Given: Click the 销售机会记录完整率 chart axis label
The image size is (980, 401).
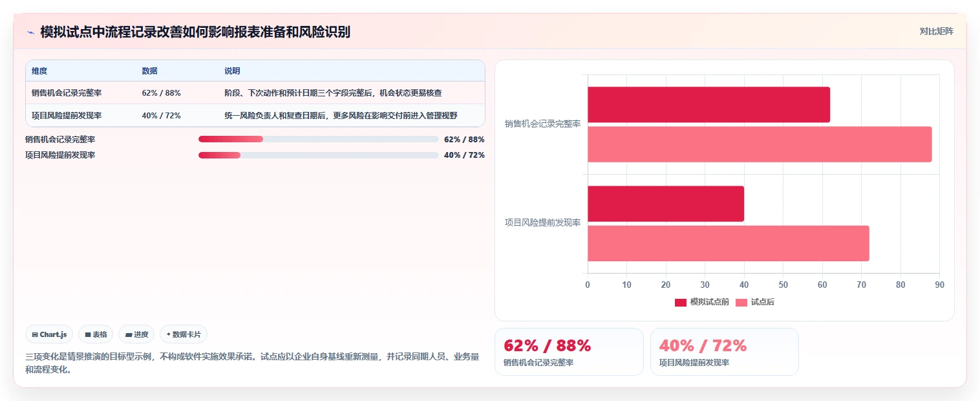Looking at the screenshot, I should tap(542, 124).
